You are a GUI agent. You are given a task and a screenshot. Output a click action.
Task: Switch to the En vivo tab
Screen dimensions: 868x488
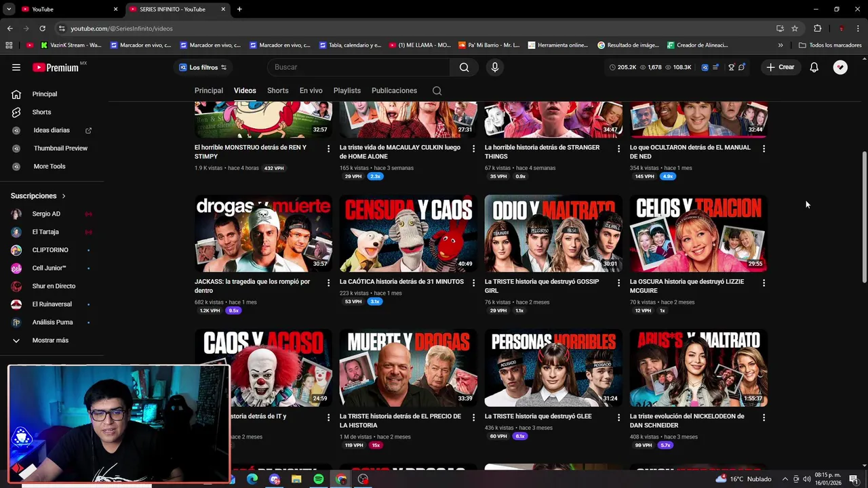[311, 91]
